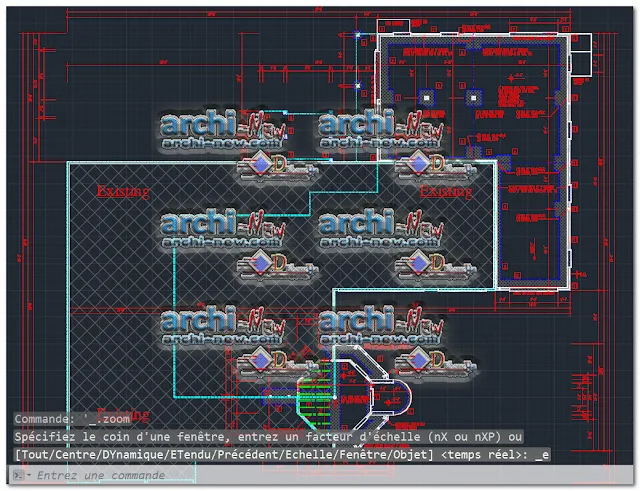Select the 'Spécifiez le coin d'une fenêtre' prompt line
This screenshot has width=640, height=491.
click(x=268, y=437)
